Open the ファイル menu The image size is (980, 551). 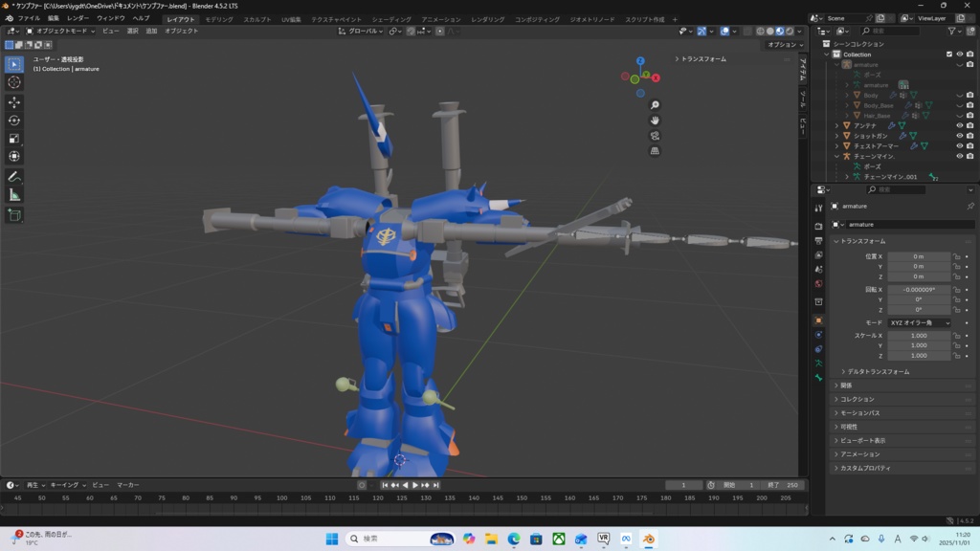pyautogui.click(x=29, y=18)
